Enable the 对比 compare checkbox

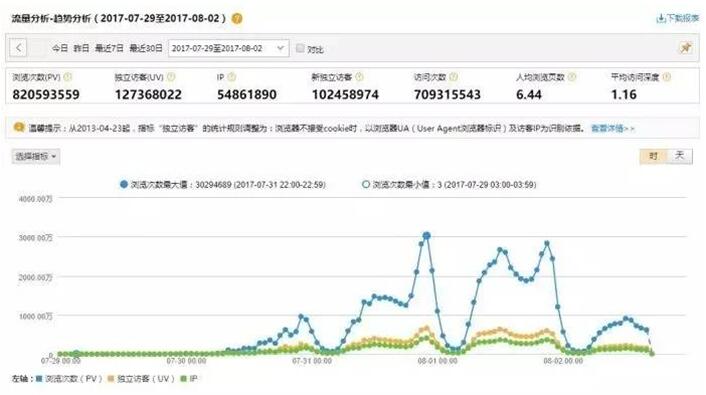(300, 48)
